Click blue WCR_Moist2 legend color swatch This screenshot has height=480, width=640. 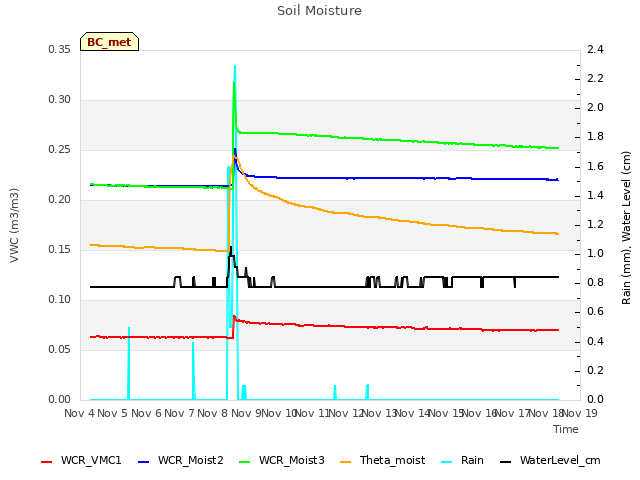(x=144, y=462)
